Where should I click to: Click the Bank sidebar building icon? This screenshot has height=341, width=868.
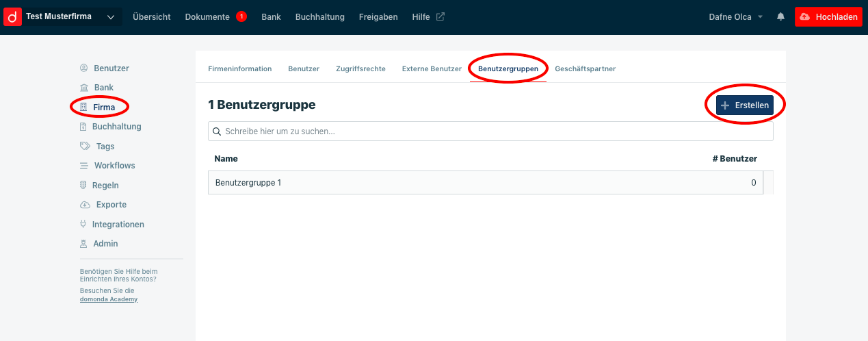tap(84, 88)
